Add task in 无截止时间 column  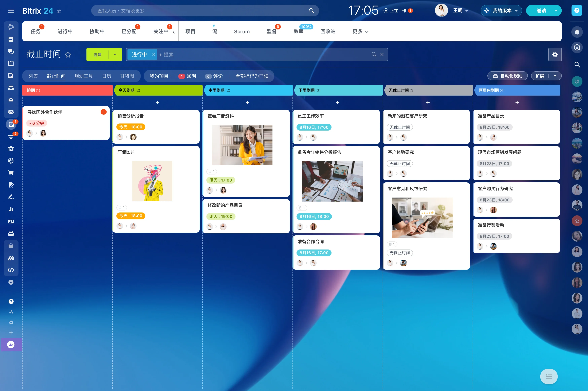tap(428, 103)
